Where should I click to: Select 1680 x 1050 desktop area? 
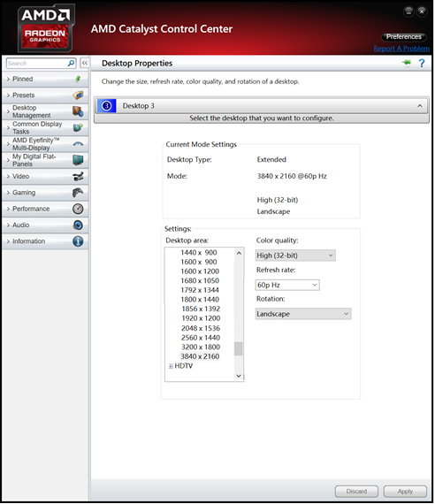click(200, 280)
